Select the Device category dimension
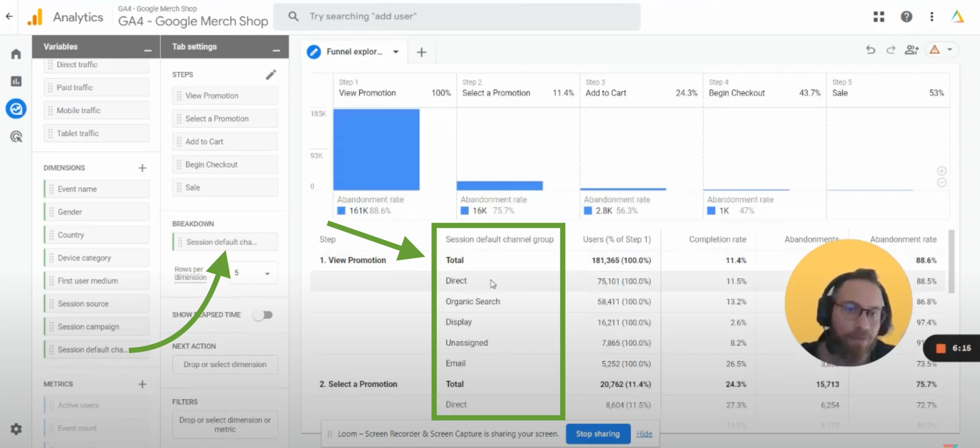Viewport: 980px width, 448px height. pos(97,258)
